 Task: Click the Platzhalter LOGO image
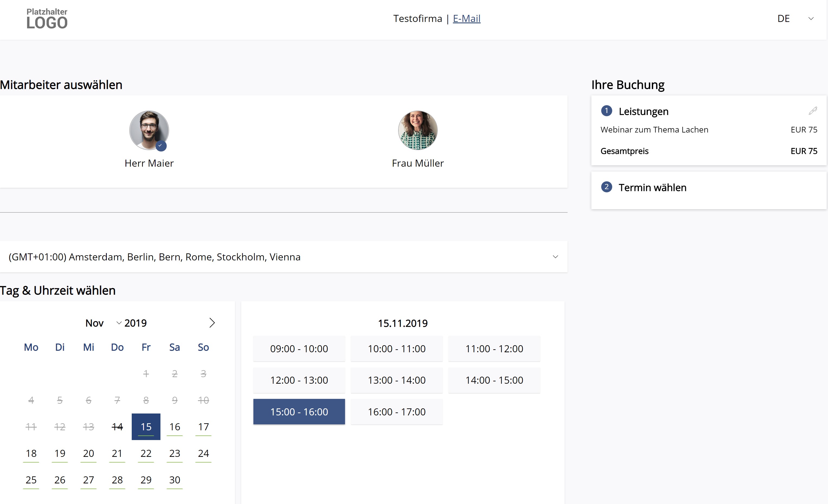(x=47, y=19)
